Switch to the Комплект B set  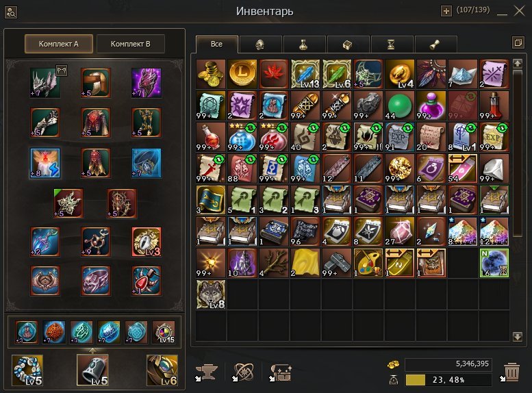(131, 44)
